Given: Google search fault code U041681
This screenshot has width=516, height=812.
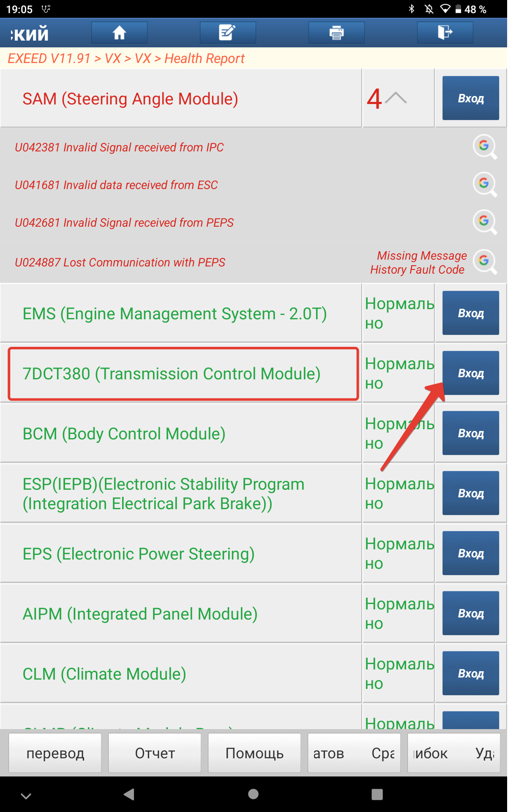Looking at the screenshot, I should click(484, 184).
